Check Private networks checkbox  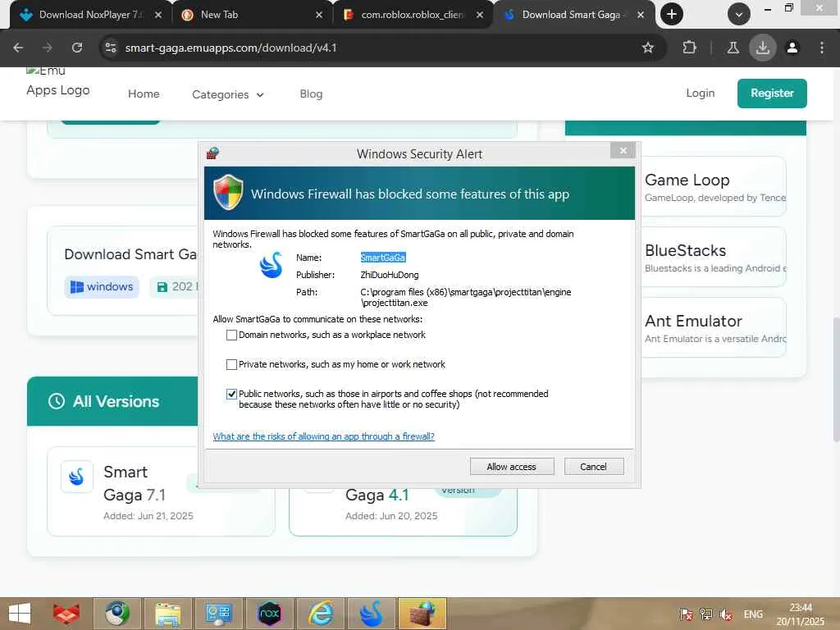click(x=231, y=365)
